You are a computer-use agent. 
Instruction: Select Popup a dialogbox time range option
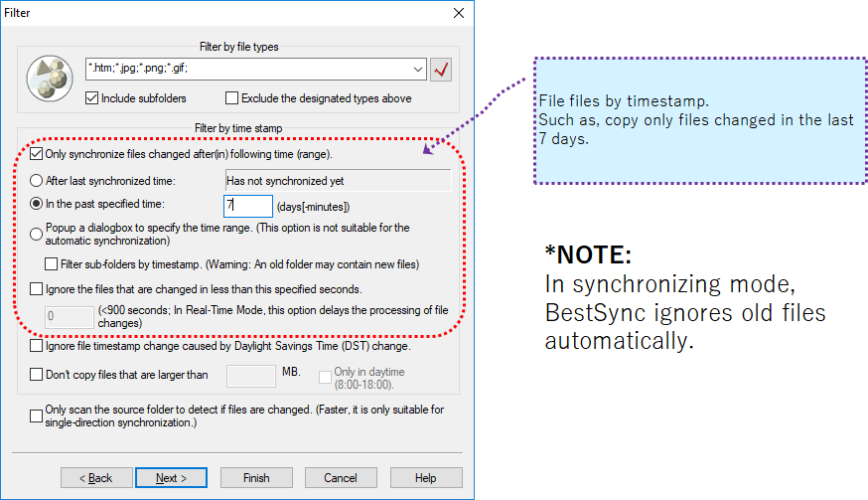[36, 234]
